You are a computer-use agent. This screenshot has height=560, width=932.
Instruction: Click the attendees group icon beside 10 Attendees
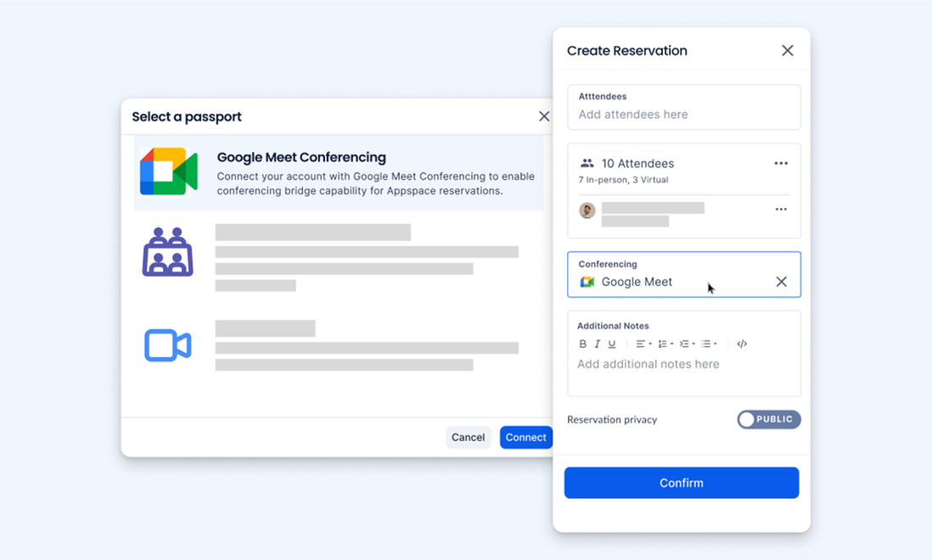coord(587,163)
